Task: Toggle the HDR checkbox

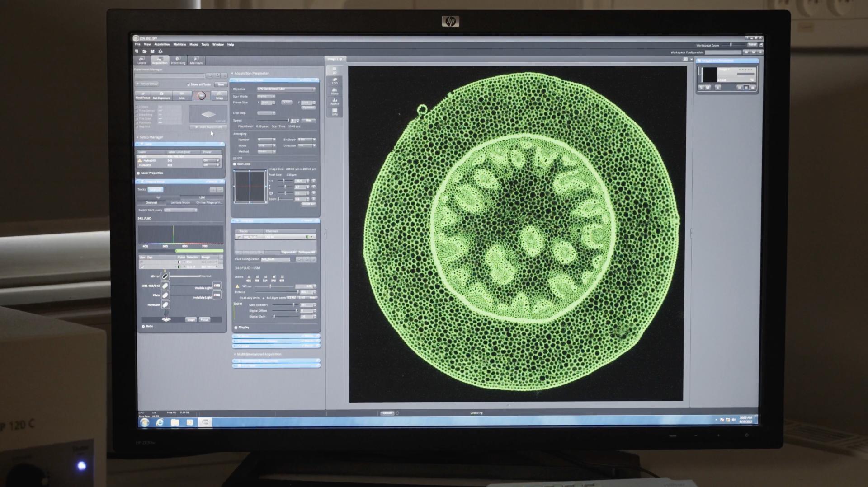Action: point(235,158)
